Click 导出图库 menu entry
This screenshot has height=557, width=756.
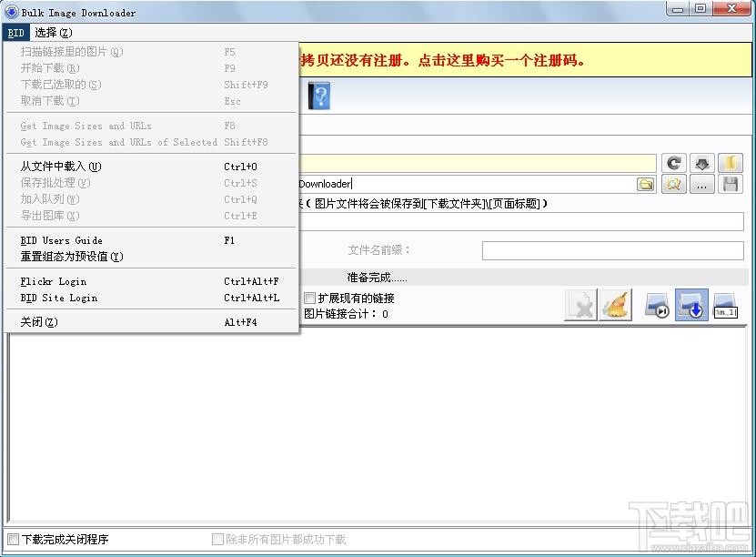[x=152, y=216]
